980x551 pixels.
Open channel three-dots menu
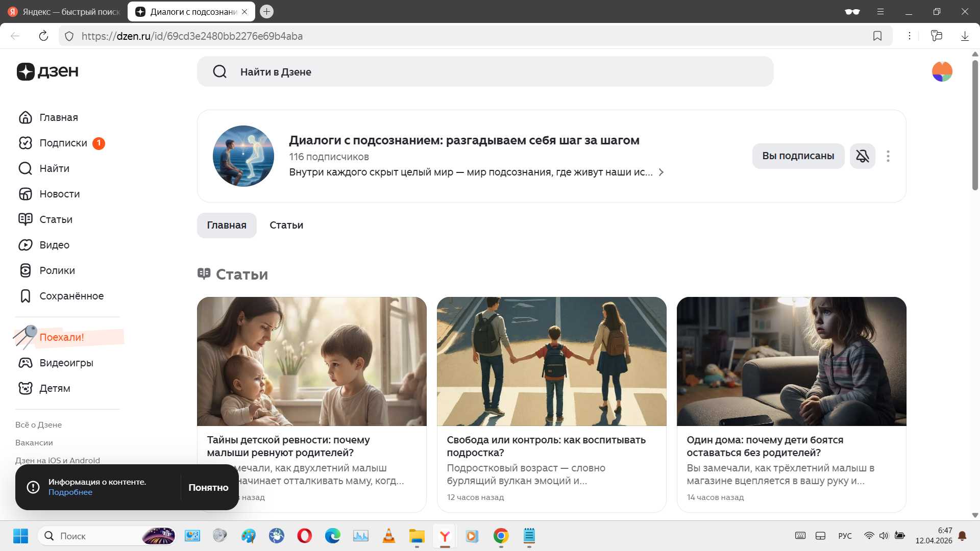pyautogui.click(x=888, y=156)
